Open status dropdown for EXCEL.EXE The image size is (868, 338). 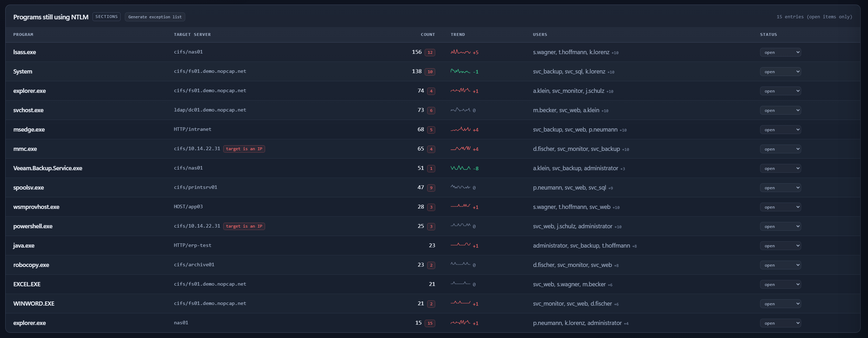pos(780,285)
